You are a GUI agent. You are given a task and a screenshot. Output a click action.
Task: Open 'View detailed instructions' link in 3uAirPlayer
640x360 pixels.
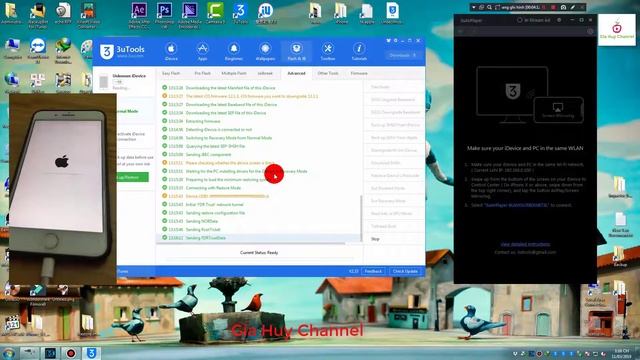tap(525, 244)
